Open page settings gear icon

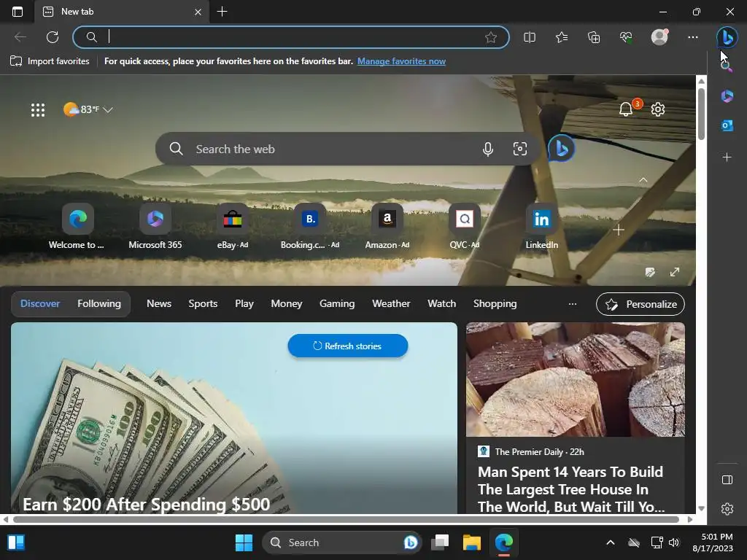[x=658, y=109]
